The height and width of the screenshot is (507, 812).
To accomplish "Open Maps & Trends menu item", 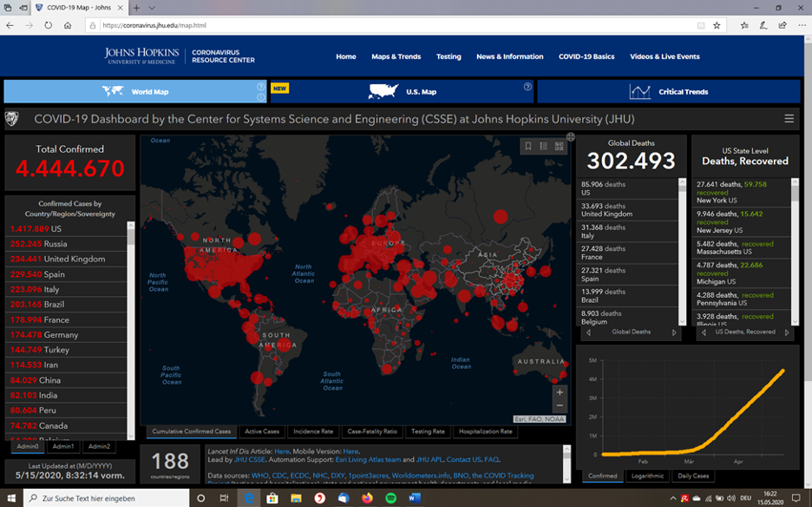I will 396,56.
